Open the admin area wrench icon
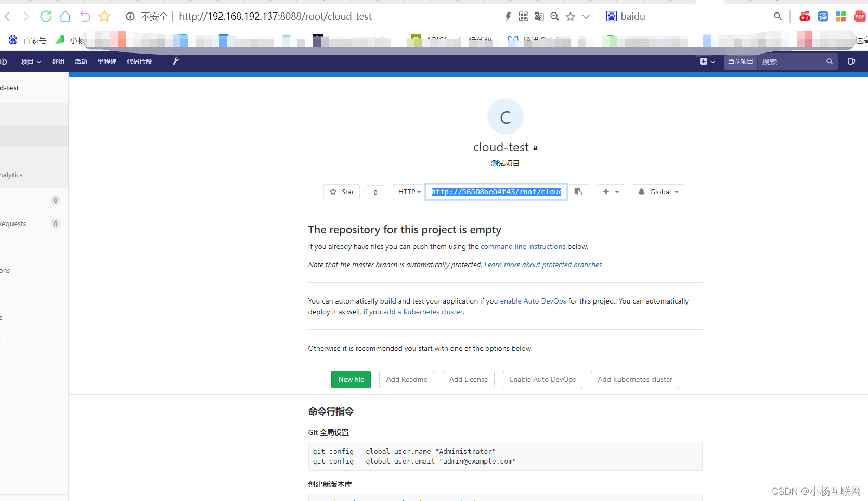 tap(175, 61)
